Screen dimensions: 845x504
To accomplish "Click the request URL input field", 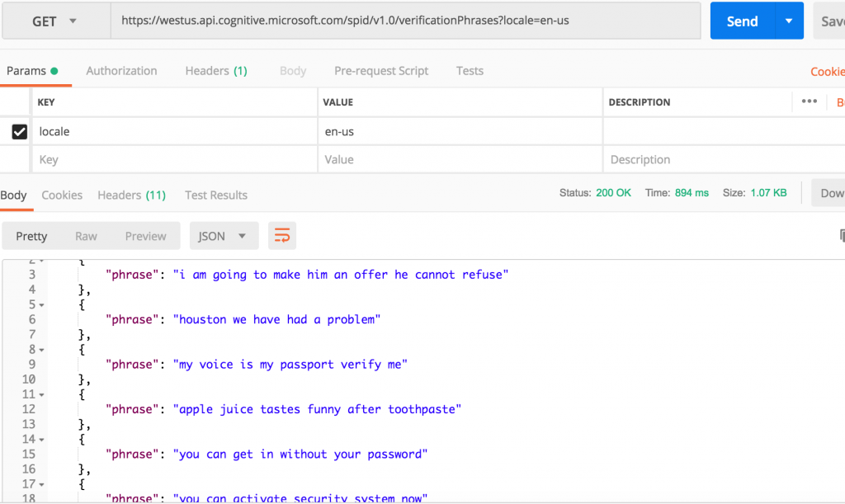I will tap(405, 21).
